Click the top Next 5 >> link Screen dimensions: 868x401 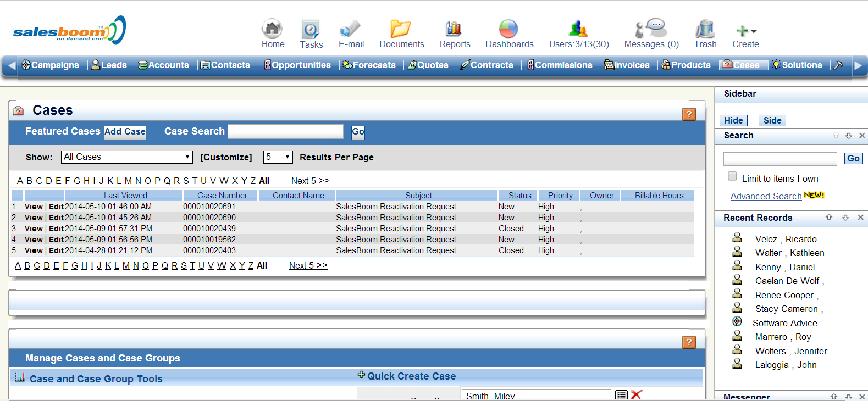pyautogui.click(x=310, y=181)
